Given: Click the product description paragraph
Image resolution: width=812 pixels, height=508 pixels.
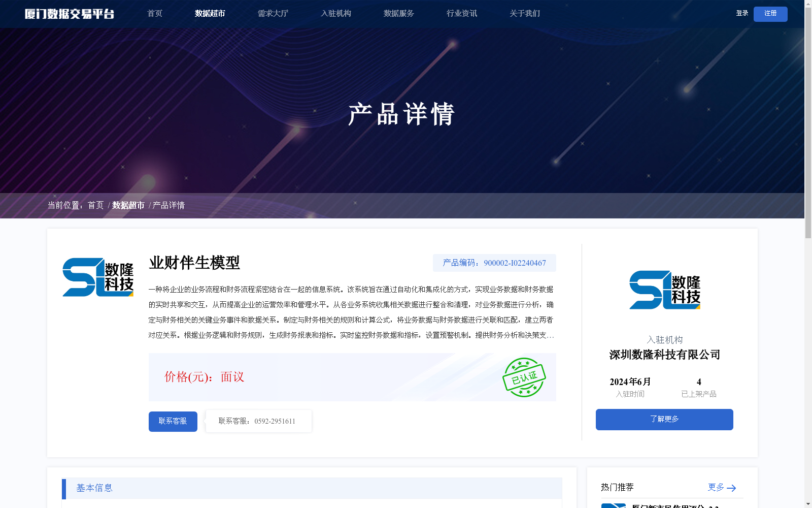Looking at the screenshot, I should coord(351,312).
